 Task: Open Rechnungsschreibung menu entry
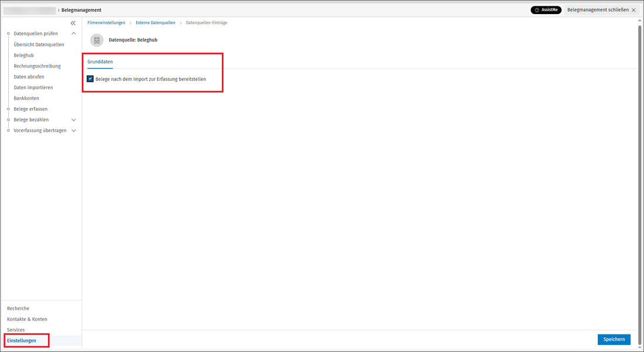tap(37, 66)
